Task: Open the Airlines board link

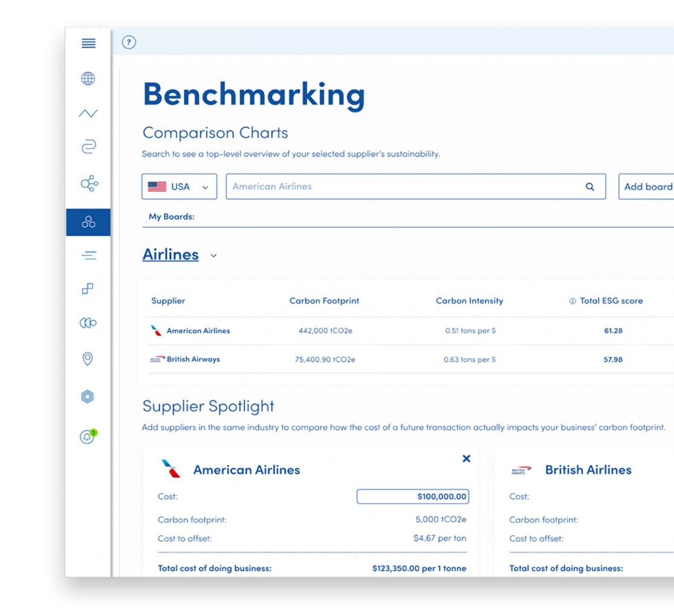Action: pyautogui.click(x=170, y=255)
